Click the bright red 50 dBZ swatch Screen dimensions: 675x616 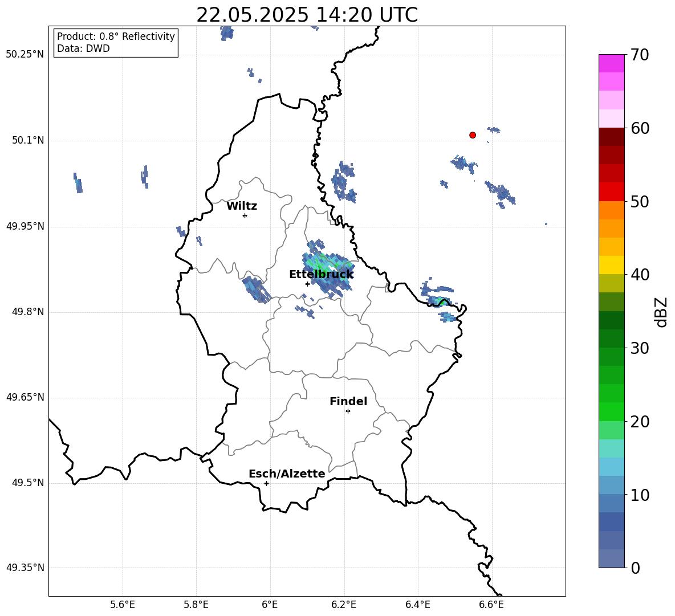pos(611,192)
